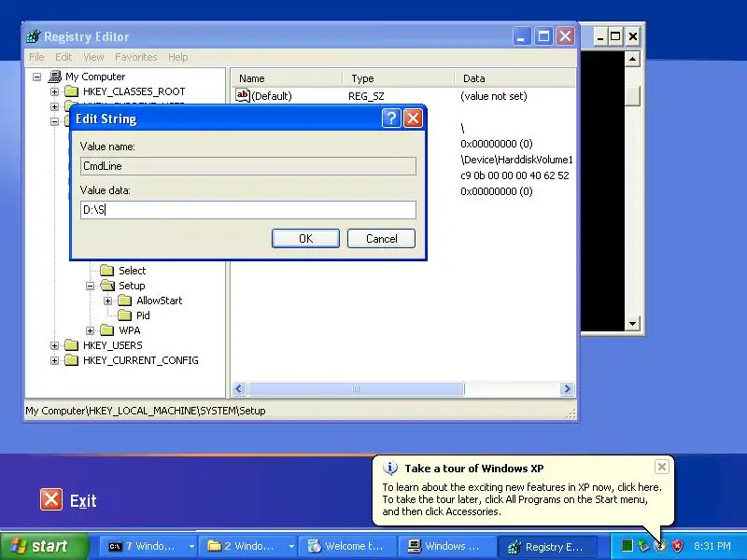Screen dimensions: 747x560
Task: Click the Windows XP tour tray icon
Action: point(660,546)
